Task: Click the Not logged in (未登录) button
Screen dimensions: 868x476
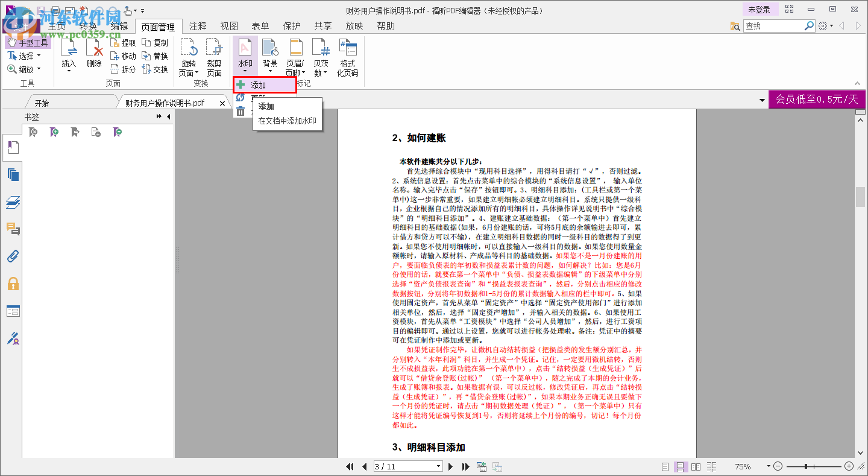Action: click(759, 10)
